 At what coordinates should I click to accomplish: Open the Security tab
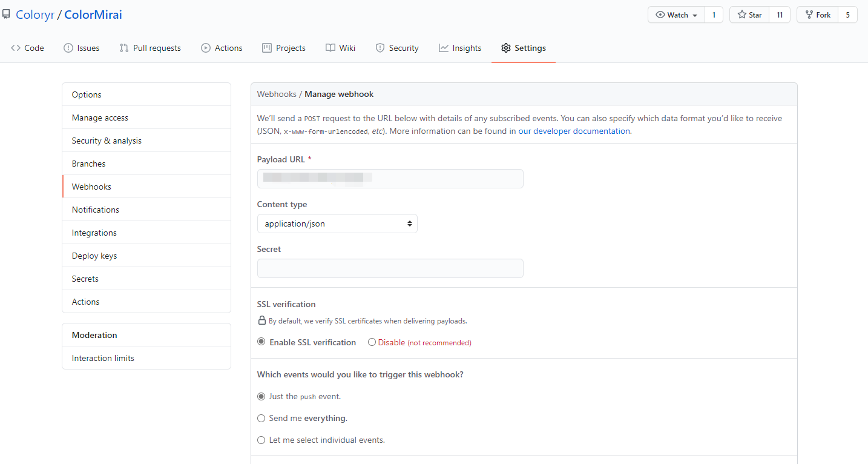coord(397,48)
